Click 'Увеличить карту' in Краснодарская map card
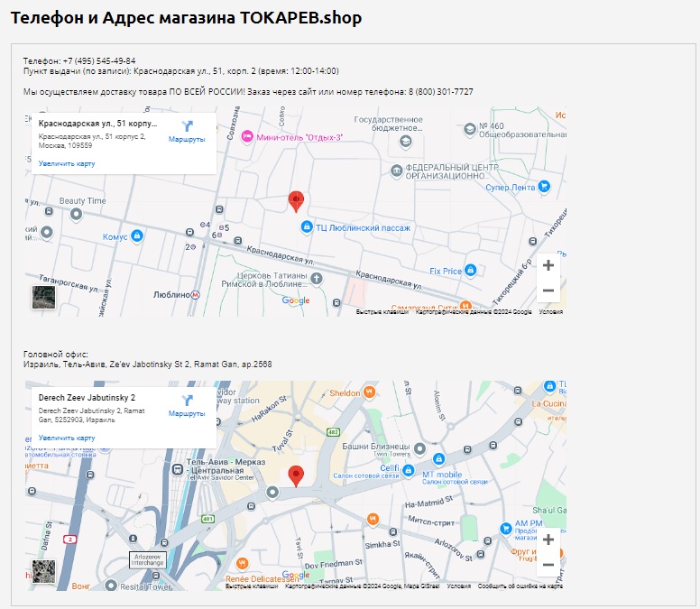This screenshot has height=609, width=700. coord(67,164)
